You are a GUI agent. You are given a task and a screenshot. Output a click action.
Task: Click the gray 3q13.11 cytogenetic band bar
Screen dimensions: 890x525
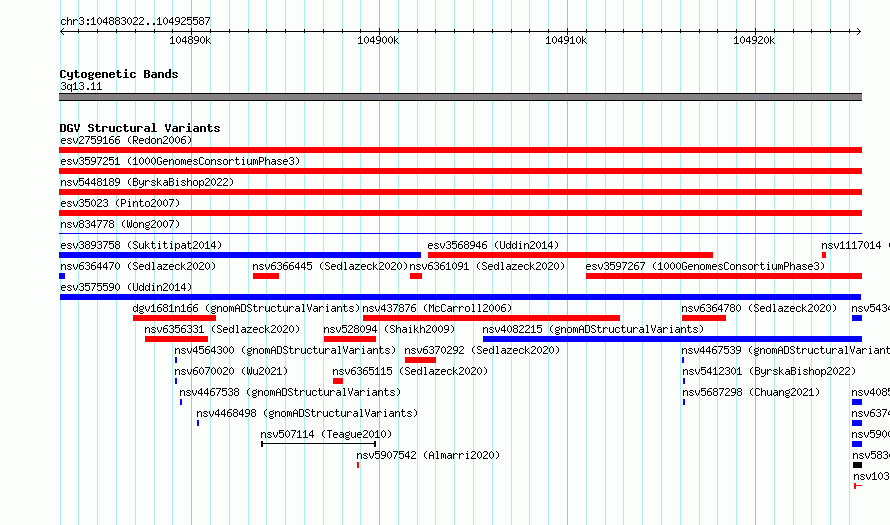tap(460, 97)
